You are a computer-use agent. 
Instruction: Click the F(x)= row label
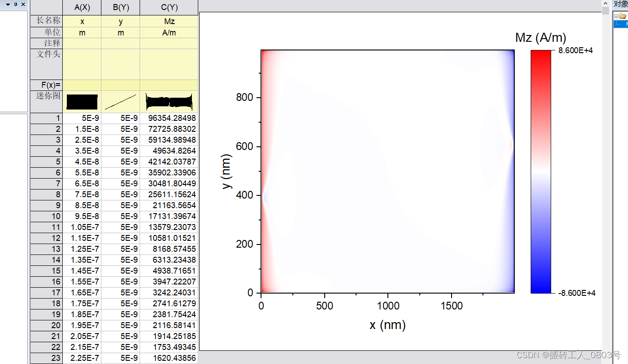(x=46, y=85)
